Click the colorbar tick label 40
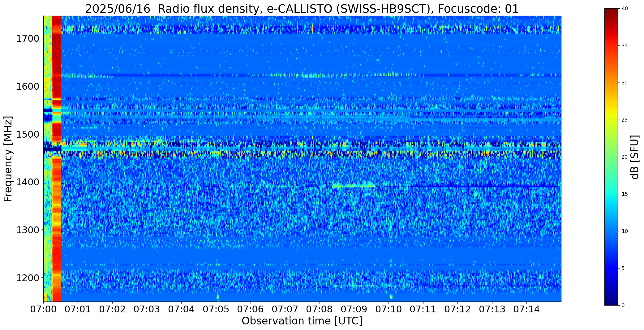 [625, 9]
